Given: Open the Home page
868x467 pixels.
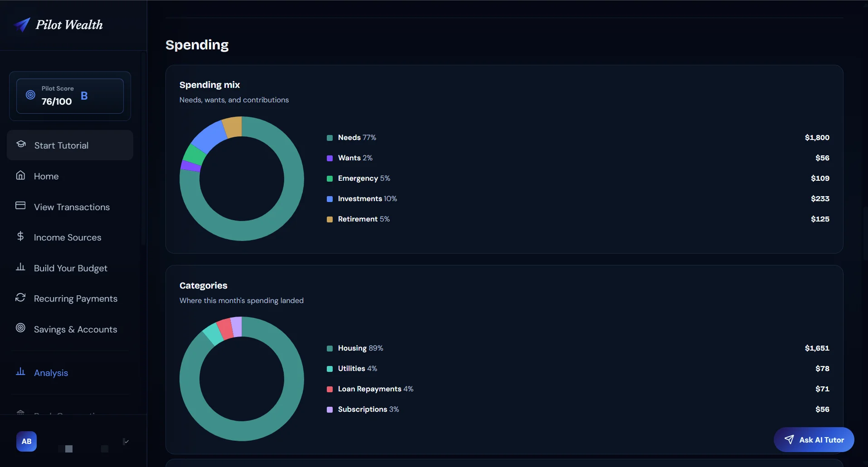Looking at the screenshot, I should pos(70,176).
